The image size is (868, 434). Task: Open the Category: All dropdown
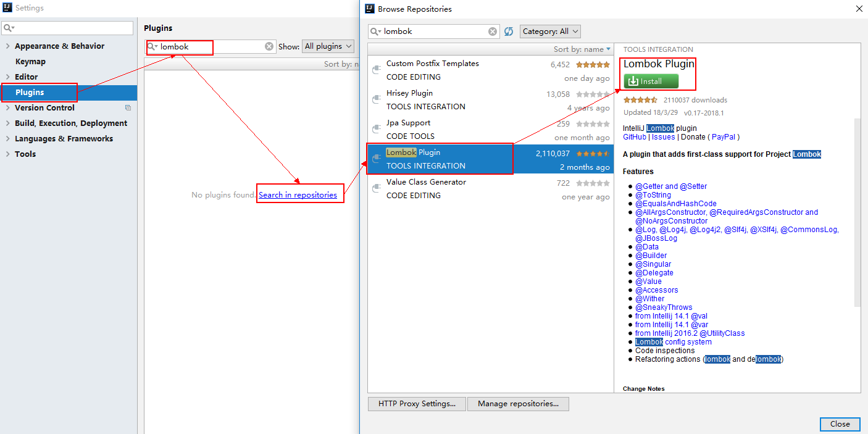tap(551, 31)
